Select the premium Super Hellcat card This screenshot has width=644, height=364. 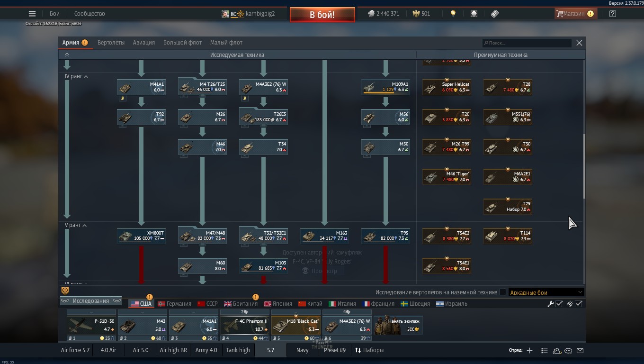pos(447,87)
